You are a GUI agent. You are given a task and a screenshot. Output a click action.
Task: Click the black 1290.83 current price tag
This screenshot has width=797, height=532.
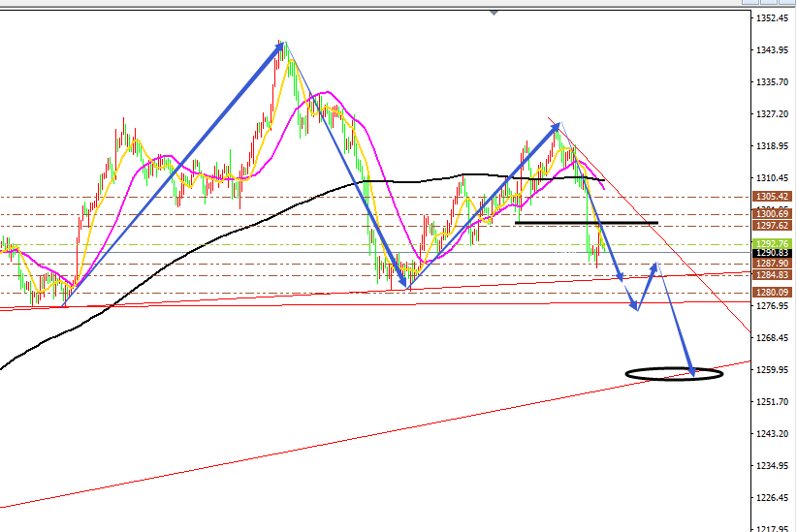tap(772, 253)
